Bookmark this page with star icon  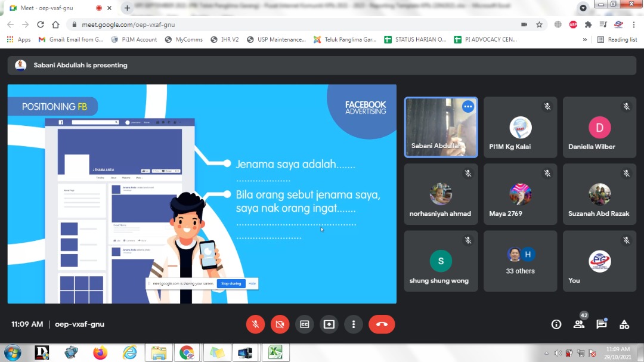point(539,24)
